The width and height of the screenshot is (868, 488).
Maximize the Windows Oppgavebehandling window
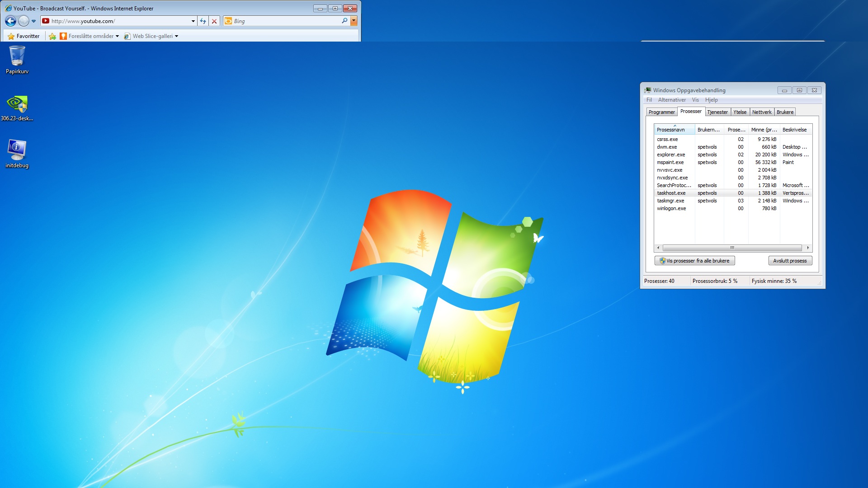coord(799,90)
